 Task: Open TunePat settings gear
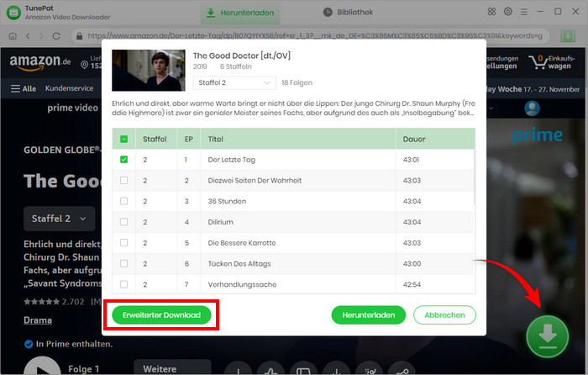click(507, 12)
